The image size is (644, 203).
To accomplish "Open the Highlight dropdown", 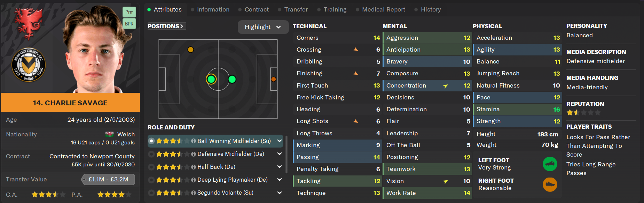I will (263, 27).
